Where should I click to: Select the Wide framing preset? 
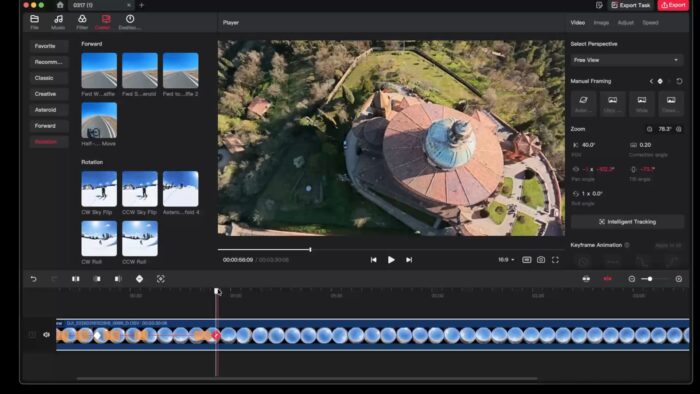pos(642,104)
